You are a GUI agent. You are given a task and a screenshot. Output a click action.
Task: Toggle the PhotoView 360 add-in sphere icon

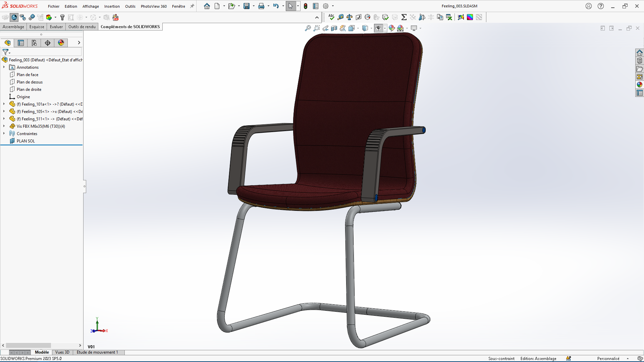click(14, 17)
